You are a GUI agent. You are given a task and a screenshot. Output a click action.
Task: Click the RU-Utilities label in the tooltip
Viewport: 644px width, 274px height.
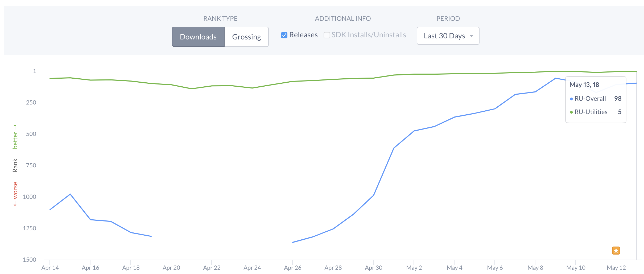point(591,112)
